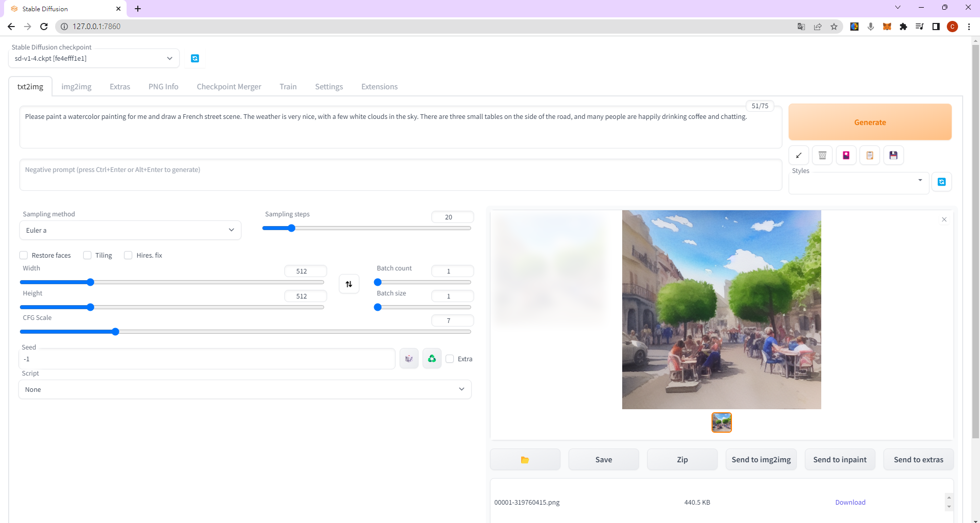This screenshot has width=980, height=523.
Task: Clear the prompt with the trash icon
Action: [822, 155]
